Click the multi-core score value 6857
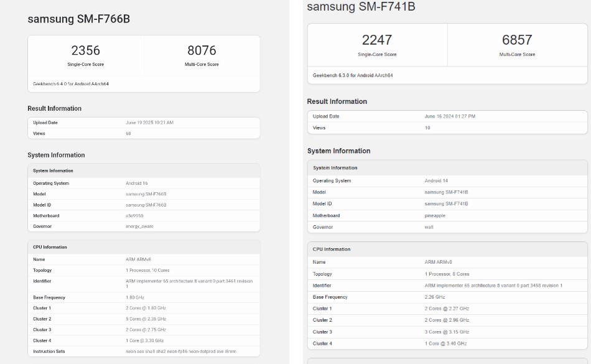Screen dimensions: 591x364 coord(517,40)
